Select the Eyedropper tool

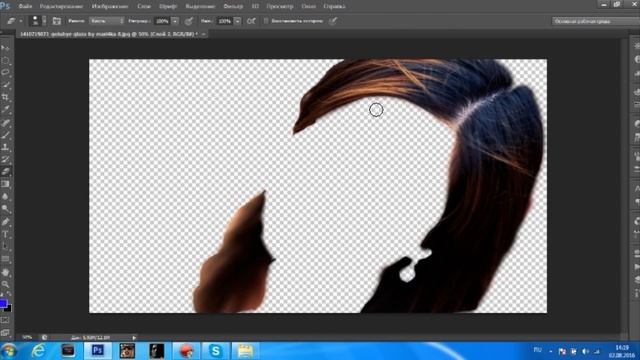click(5, 109)
